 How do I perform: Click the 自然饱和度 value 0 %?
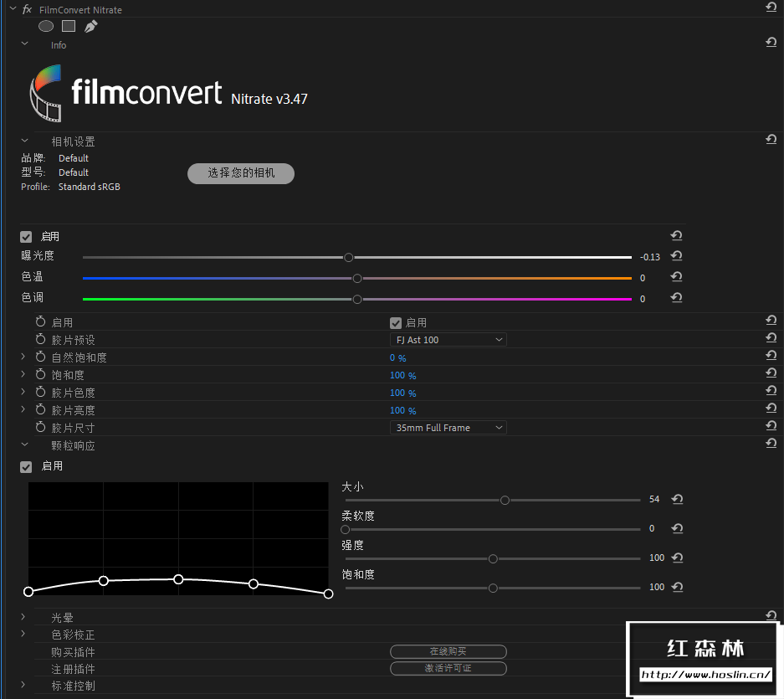pos(397,357)
